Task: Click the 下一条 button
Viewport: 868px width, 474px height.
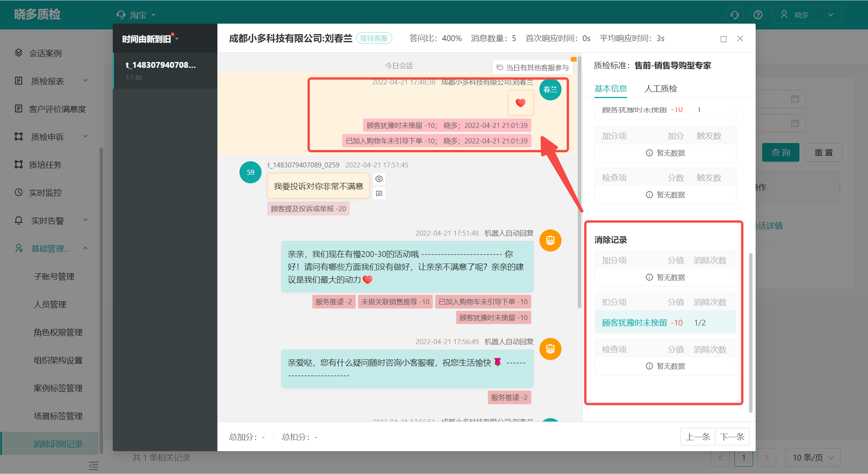Action: click(732, 437)
